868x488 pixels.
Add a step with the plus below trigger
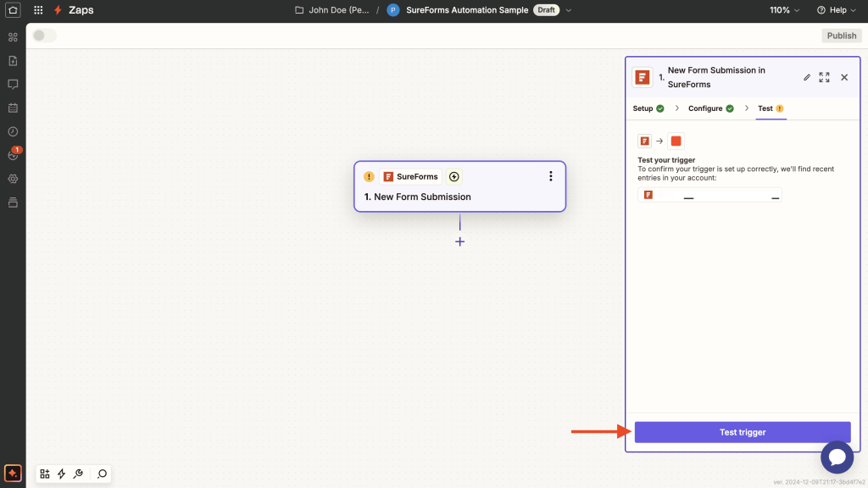459,241
